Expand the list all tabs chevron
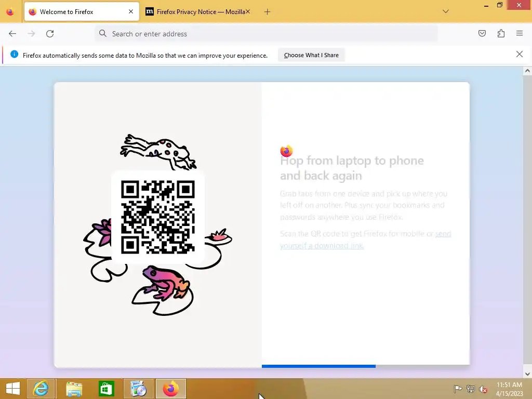 446,11
